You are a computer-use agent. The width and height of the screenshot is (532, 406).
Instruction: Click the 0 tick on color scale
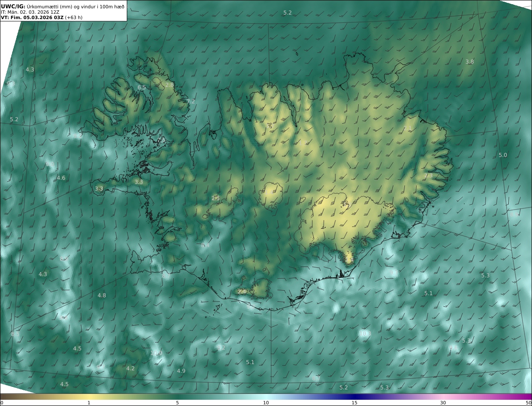tap(2, 403)
